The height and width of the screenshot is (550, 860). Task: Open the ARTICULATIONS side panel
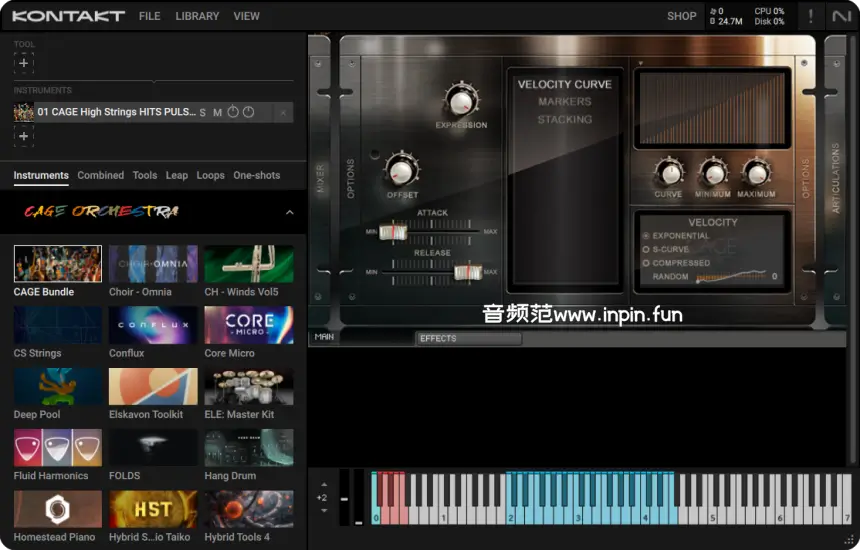835,178
